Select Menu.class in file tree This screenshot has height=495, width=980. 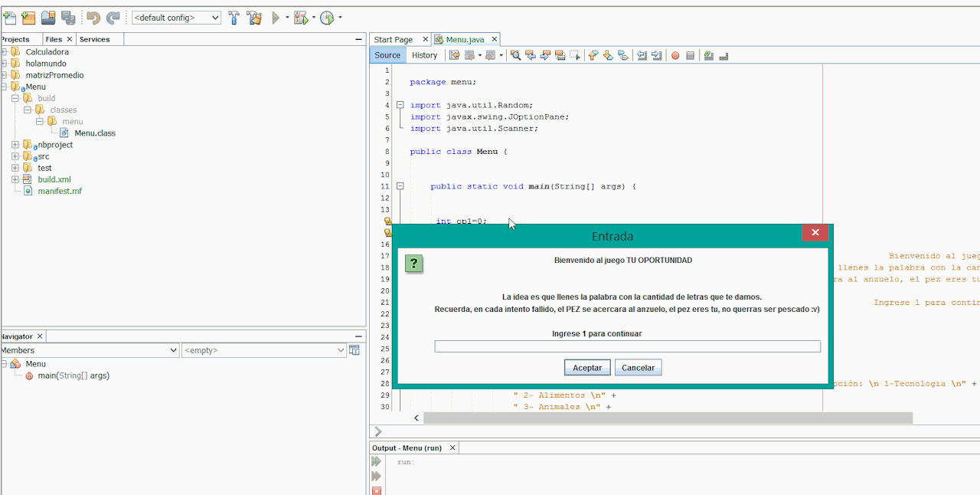click(95, 133)
